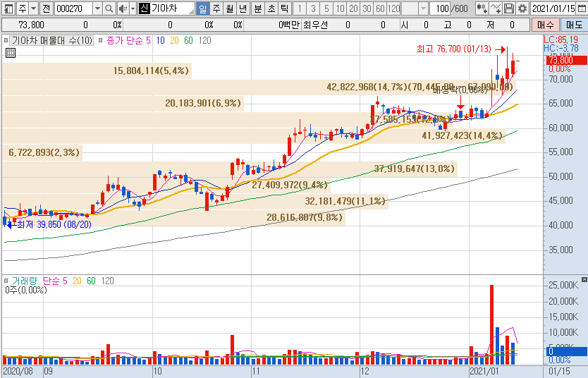
Task: Click small square marker before 기아차 매물대
Action: (x=6, y=40)
